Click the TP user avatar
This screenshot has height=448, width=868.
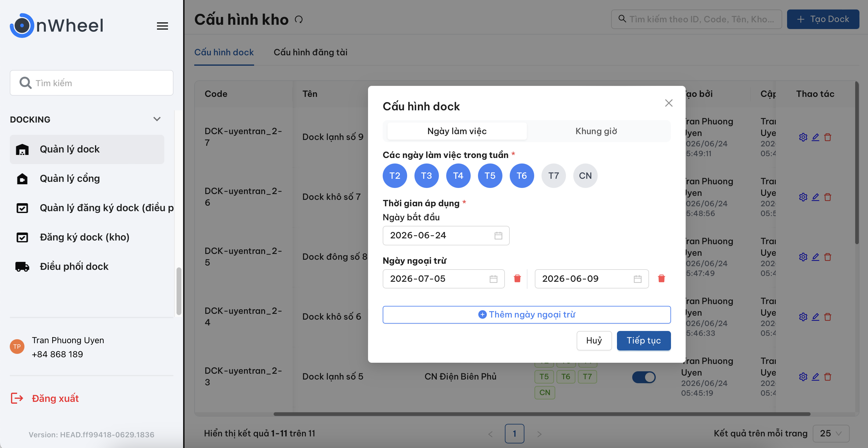17,347
